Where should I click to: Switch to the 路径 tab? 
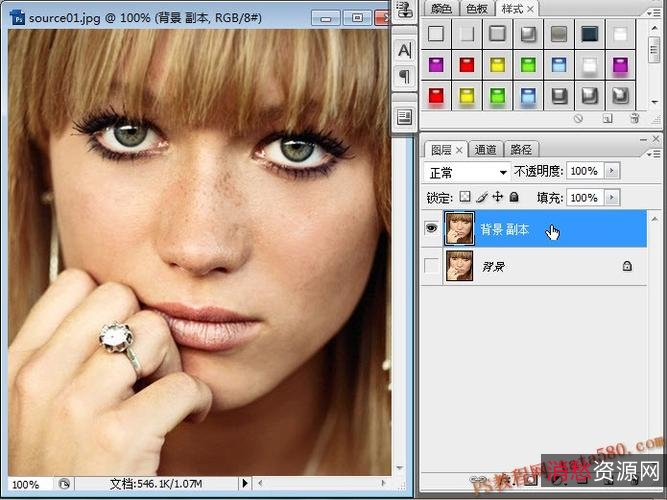pos(521,150)
